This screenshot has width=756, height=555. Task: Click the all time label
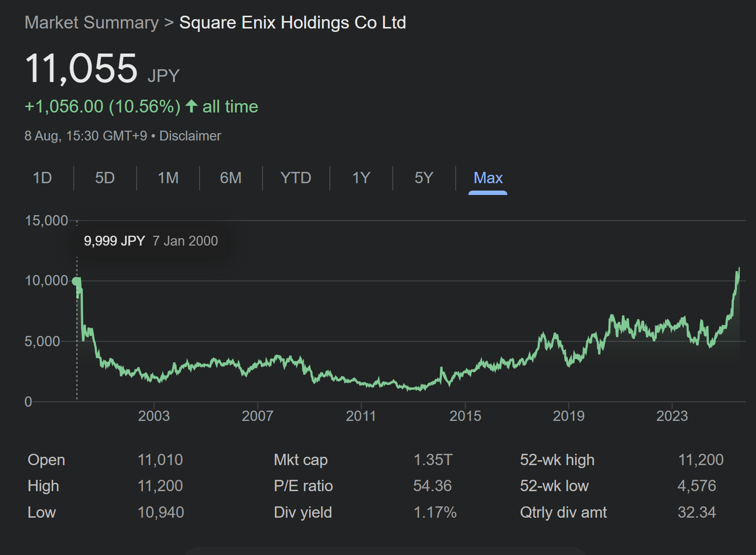[x=230, y=107]
